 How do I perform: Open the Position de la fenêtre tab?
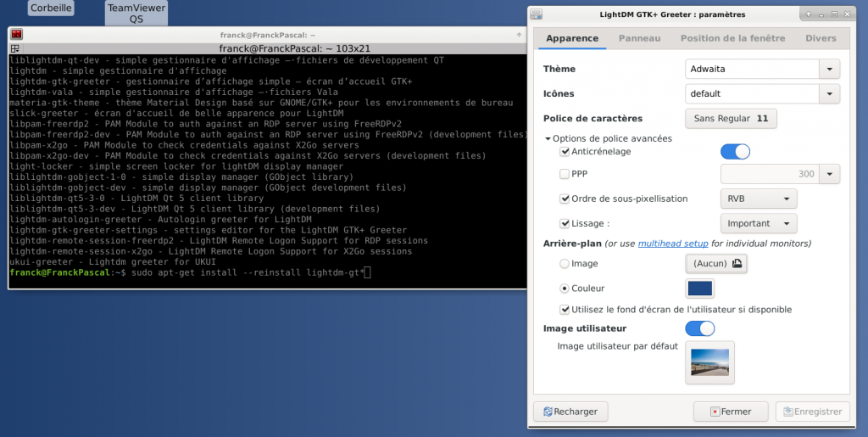[x=732, y=38]
